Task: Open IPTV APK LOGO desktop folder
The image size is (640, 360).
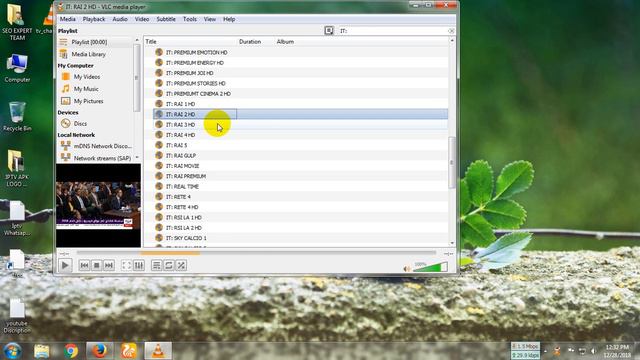Action: pos(17,169)
